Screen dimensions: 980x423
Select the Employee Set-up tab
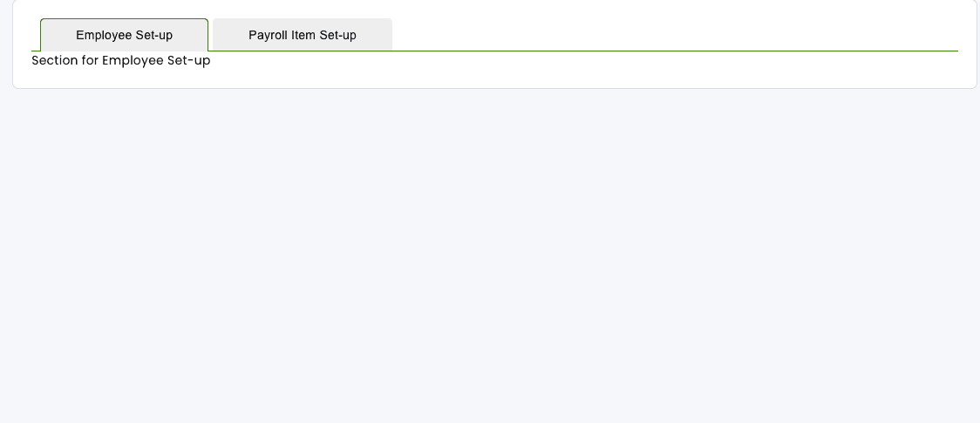click(x=124, y=35)
